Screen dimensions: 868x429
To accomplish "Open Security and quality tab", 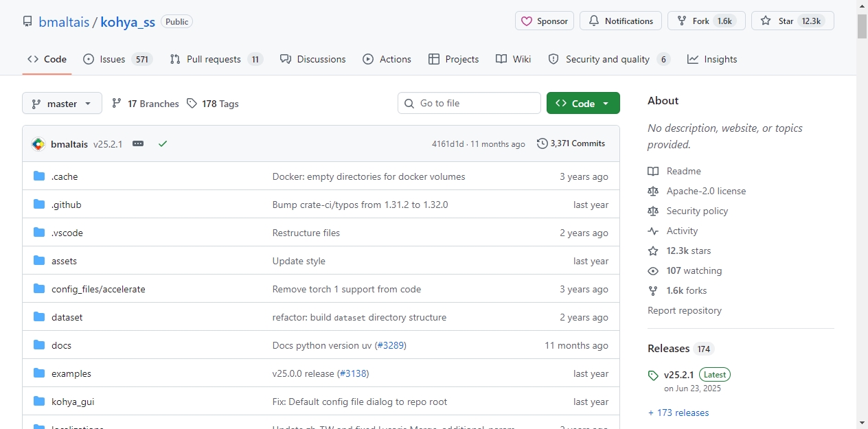I will click(x=609, y=59).
